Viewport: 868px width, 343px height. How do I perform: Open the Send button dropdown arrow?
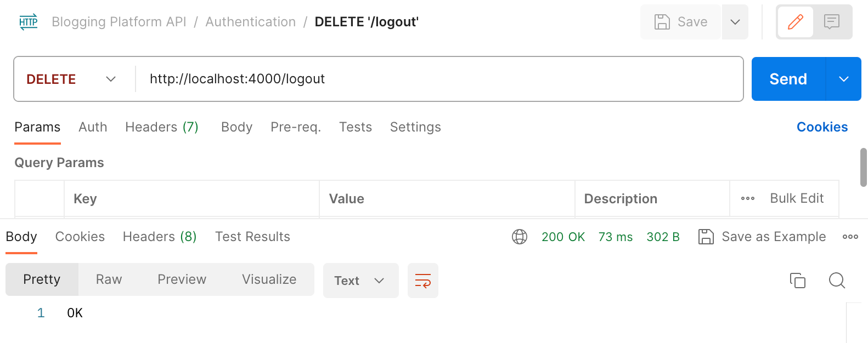pos(843,79)
